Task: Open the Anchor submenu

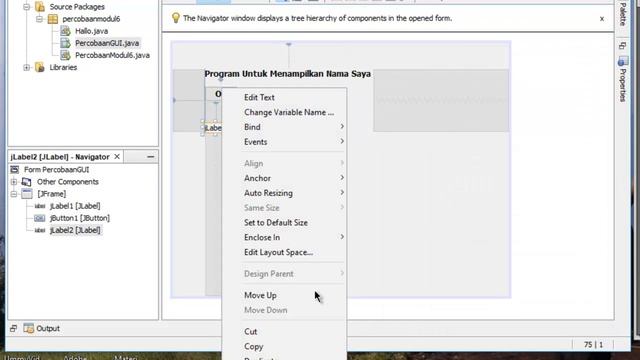Action: point(257,178)
